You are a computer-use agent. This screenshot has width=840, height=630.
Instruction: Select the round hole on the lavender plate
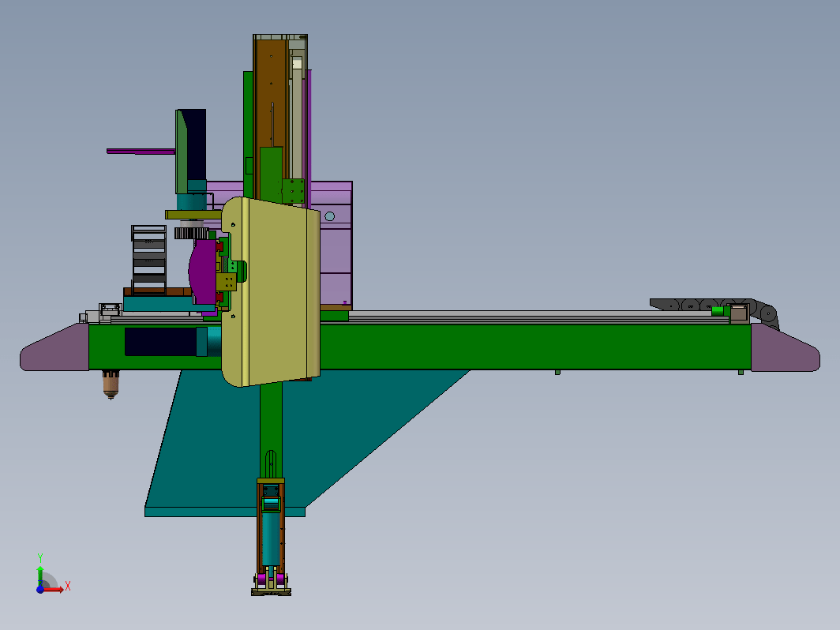click(330, 216)
